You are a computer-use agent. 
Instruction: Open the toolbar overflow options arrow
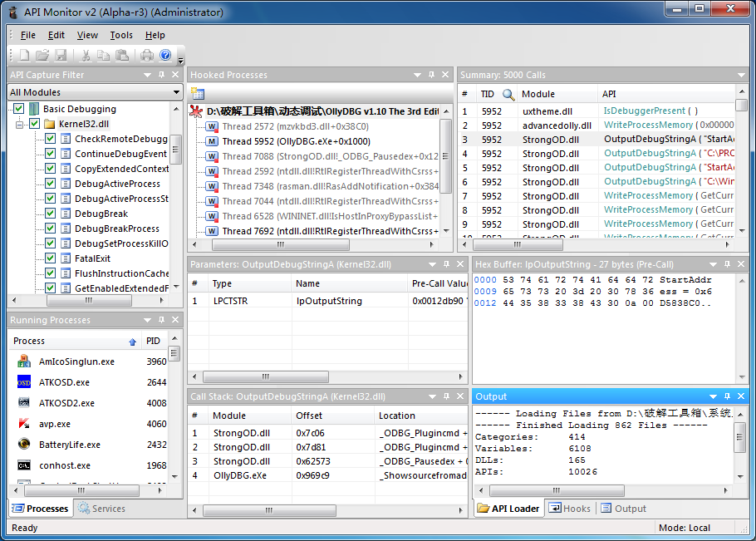[x=181, y=61]
